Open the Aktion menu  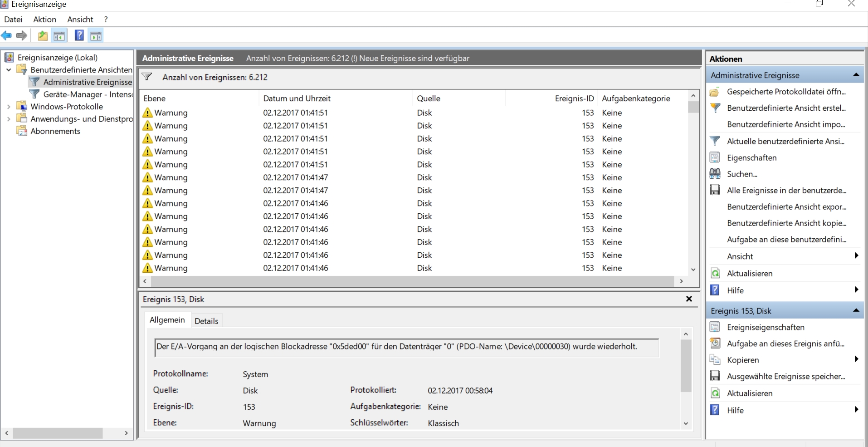click(x=45, y=20)
